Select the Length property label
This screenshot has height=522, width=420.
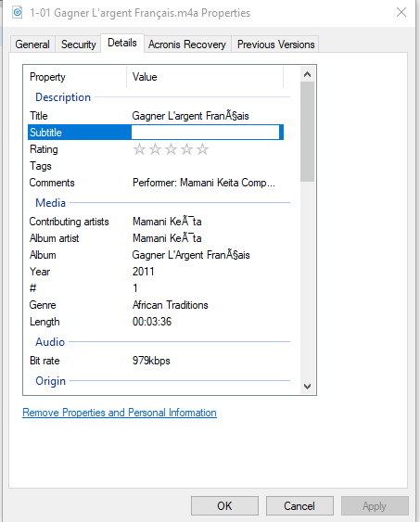point(45,322)
